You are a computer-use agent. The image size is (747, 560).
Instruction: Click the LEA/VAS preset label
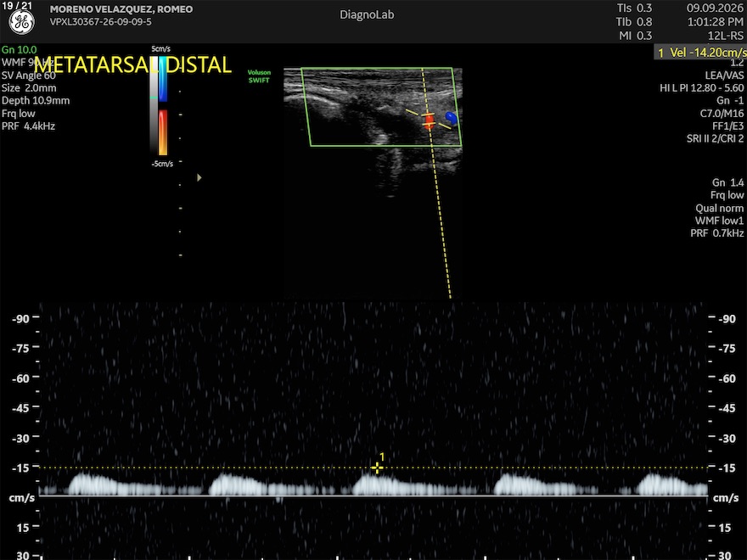pos(724,76)
